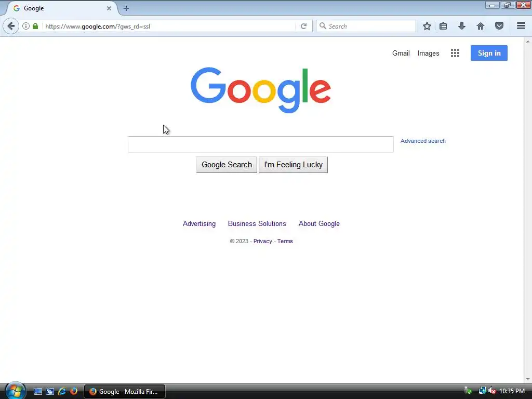Image resolution: width=532 pixels, height=399 pixels.
Task: Select Google - Mozilla Firefox taskbar button
Action: point(125,392)
